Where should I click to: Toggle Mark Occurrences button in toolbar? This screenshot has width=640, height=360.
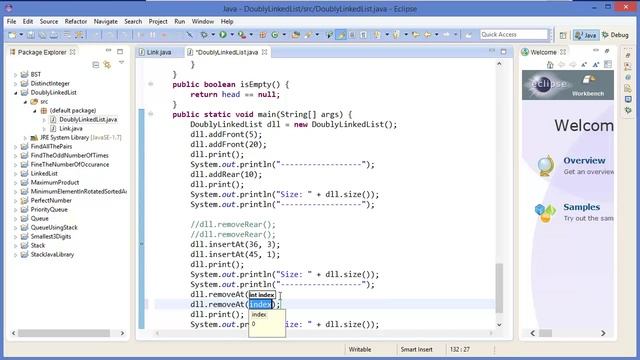341,35
